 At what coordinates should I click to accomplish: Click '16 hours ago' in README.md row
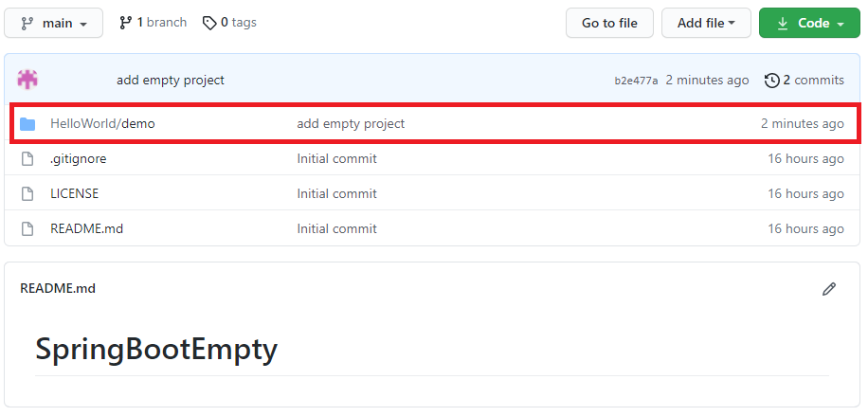[805, 228]
